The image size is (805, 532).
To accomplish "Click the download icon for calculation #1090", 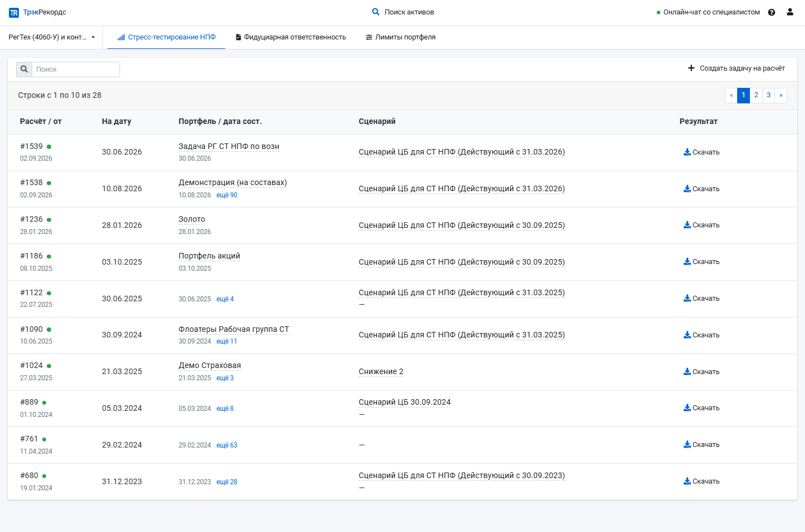I will pos(687,335).
